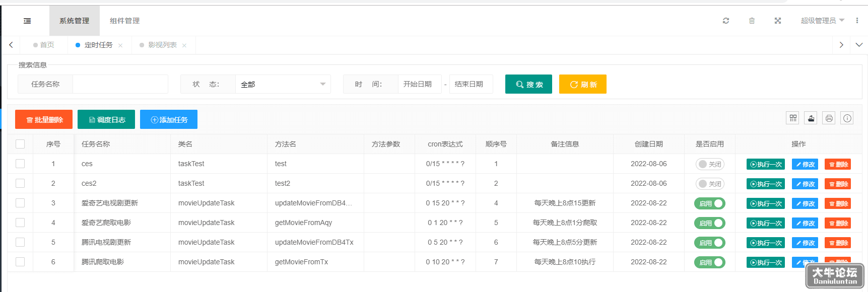
Task: Open the 状态 dropdown showing 全部
Action: (x=283, y=84)
